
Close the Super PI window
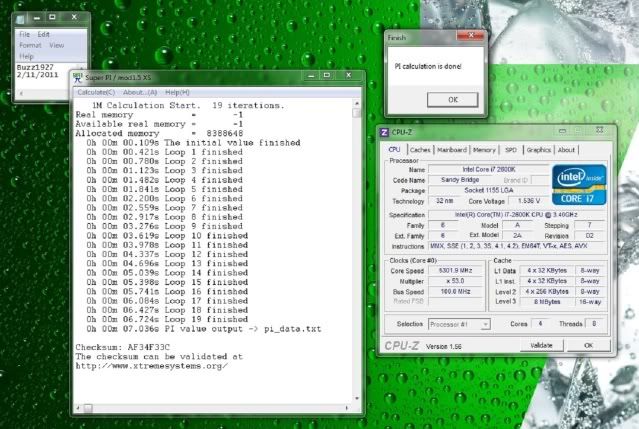pyautogui.click(x=348, y=75)
